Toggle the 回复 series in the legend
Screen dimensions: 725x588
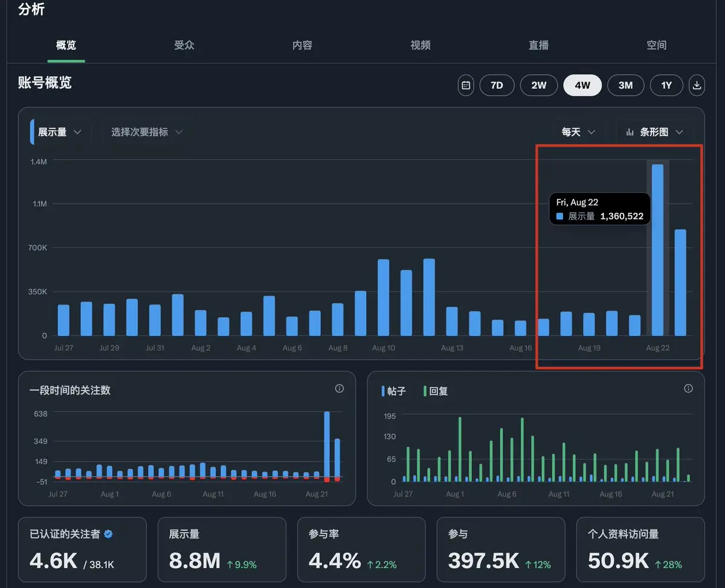point(436,391)
